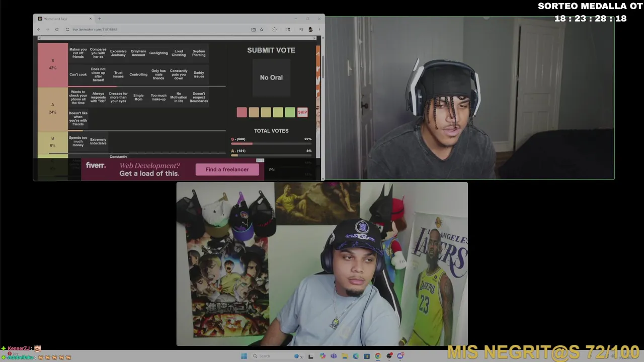Viewport: 644px width, 362px height.
Task: Select 'Makes you cut off friends' item
Action: pyautogui.click(x=78, y=53)
